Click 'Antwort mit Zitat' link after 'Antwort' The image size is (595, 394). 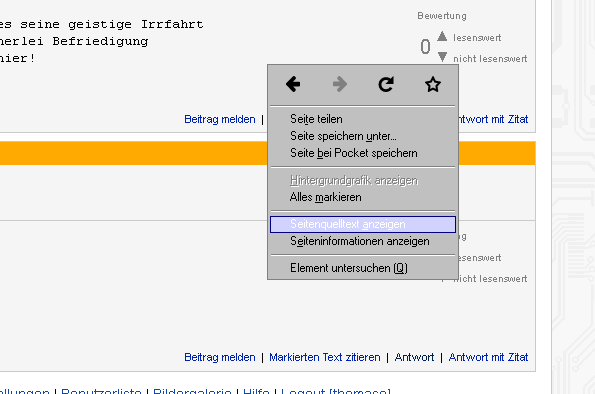488,357
